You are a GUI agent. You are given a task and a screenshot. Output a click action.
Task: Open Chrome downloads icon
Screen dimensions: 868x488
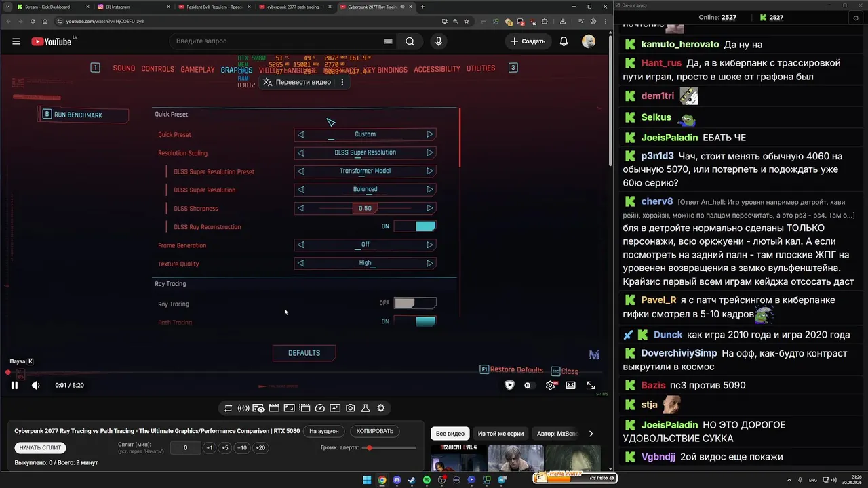[563, 21]
